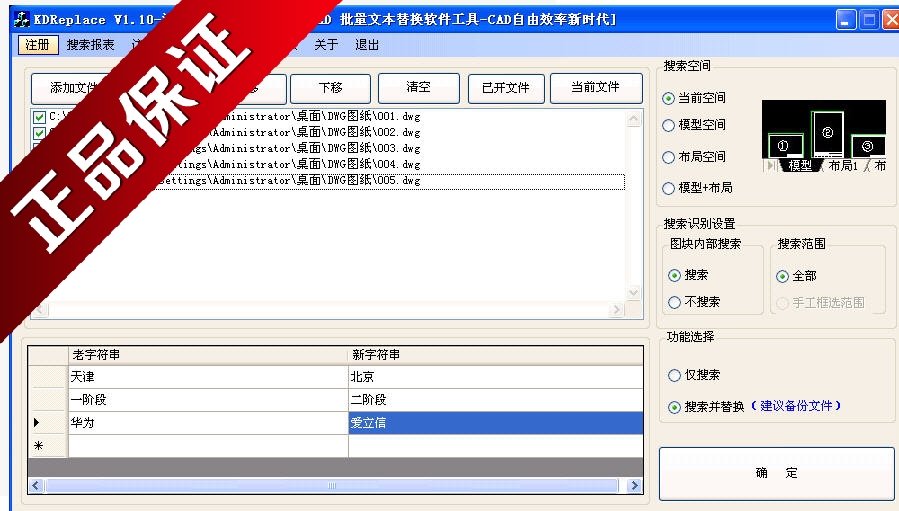
Task: Select the new row asterisk header
Action: coord(48,446)
